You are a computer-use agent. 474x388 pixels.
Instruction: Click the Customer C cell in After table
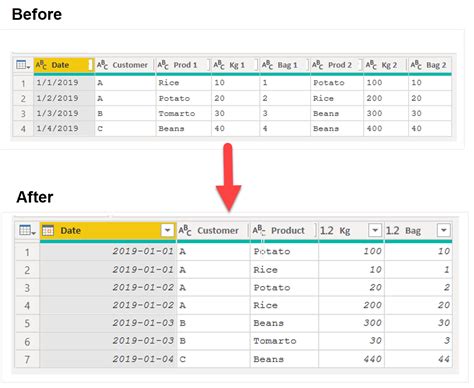[213, 359]
